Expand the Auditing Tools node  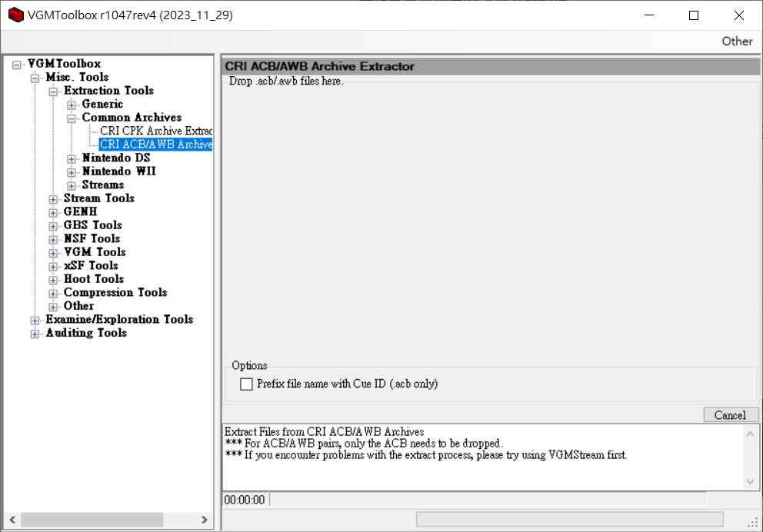35,334
